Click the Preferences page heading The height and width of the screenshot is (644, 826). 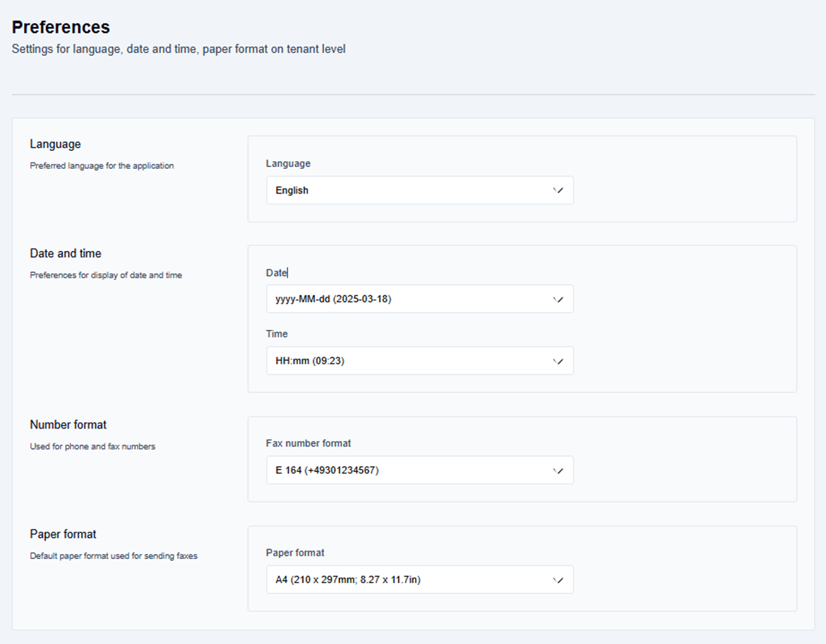[x=61, y=27]
